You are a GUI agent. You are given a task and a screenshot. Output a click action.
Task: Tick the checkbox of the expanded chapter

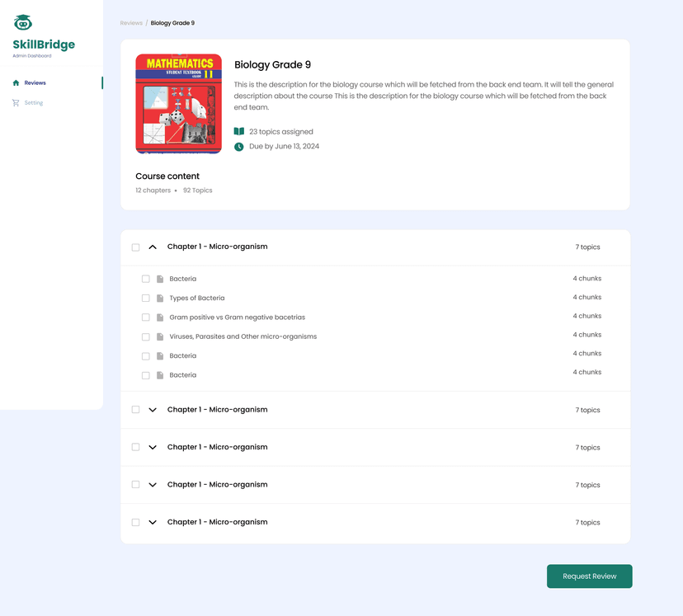click(x=135, y=247)
